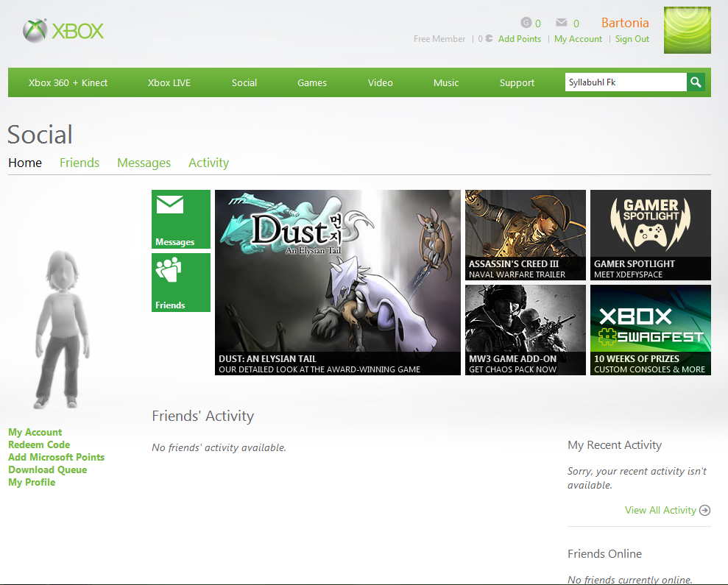Click the 'MEET XDEFYSPACE' caption
Screen dimensions: 728x585
pos(628,274)
